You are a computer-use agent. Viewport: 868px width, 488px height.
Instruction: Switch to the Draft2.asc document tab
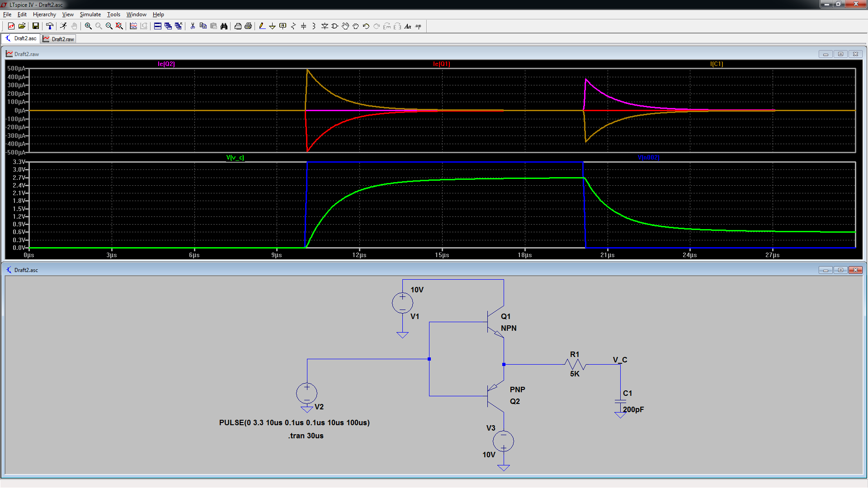21,38
